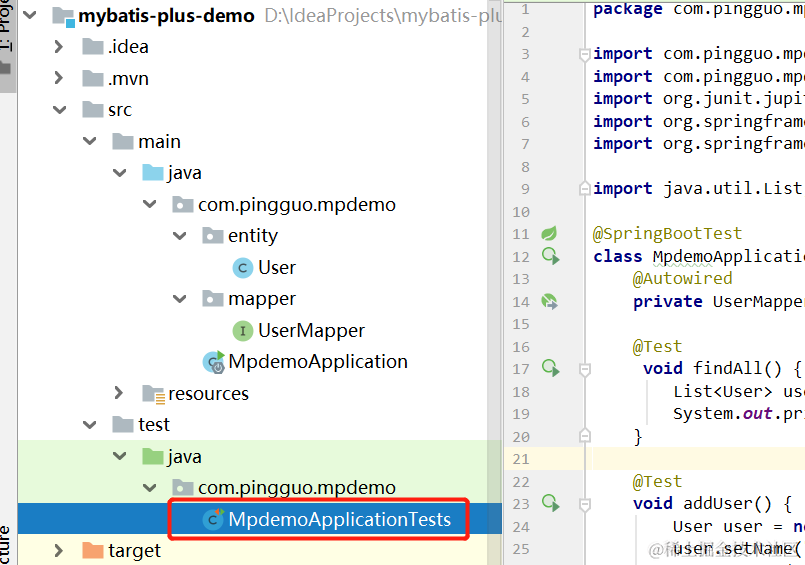Collapse the main folder
Viewport: 805px width, 565px height.
coord(90,141)
